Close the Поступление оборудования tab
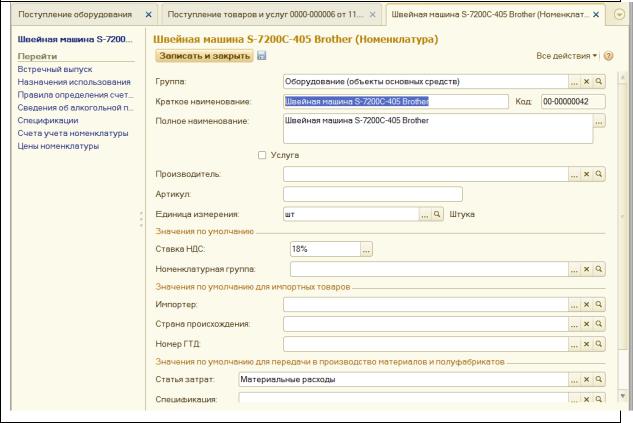 click(x=149, y=15)
